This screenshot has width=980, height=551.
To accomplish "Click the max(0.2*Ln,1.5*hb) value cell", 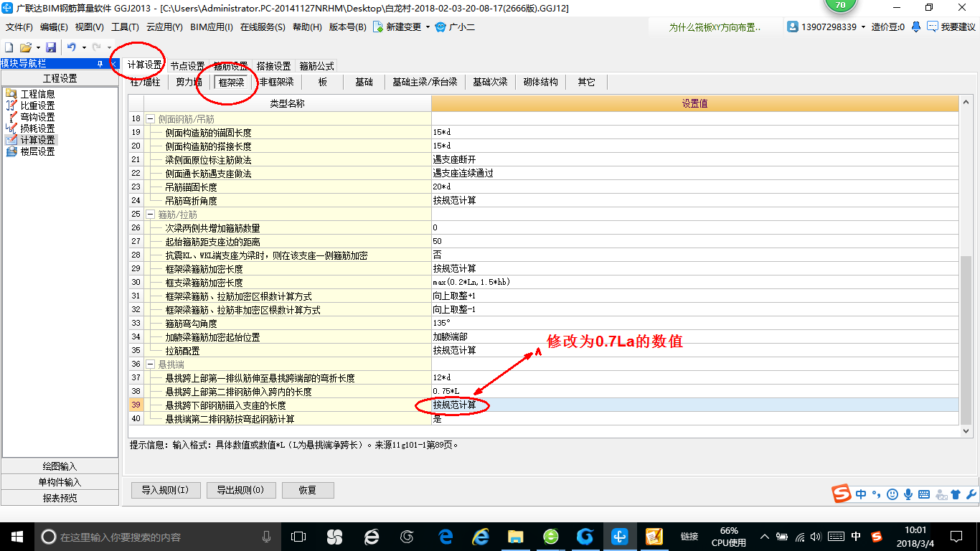I will (x=694, y=283).
